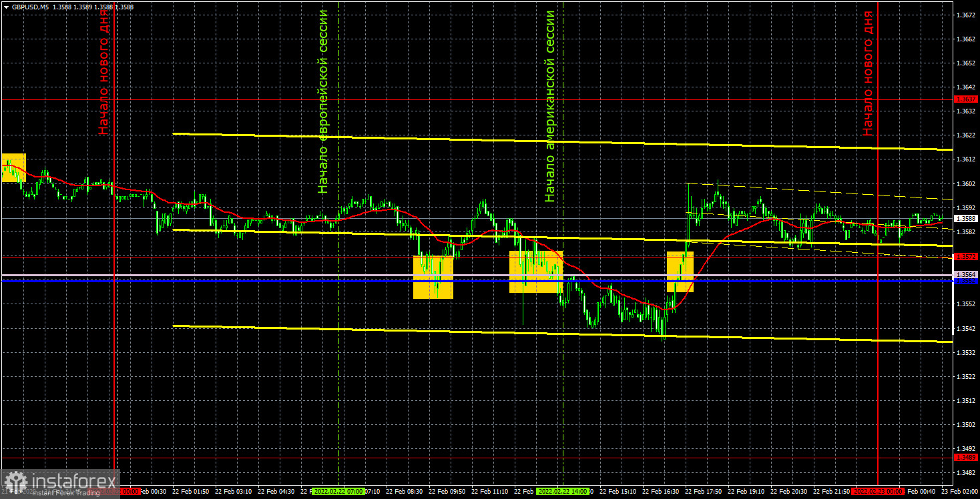980x499 pixels.
Task: Select the yellow signal box near 17:50
Action: click(680, 272)
